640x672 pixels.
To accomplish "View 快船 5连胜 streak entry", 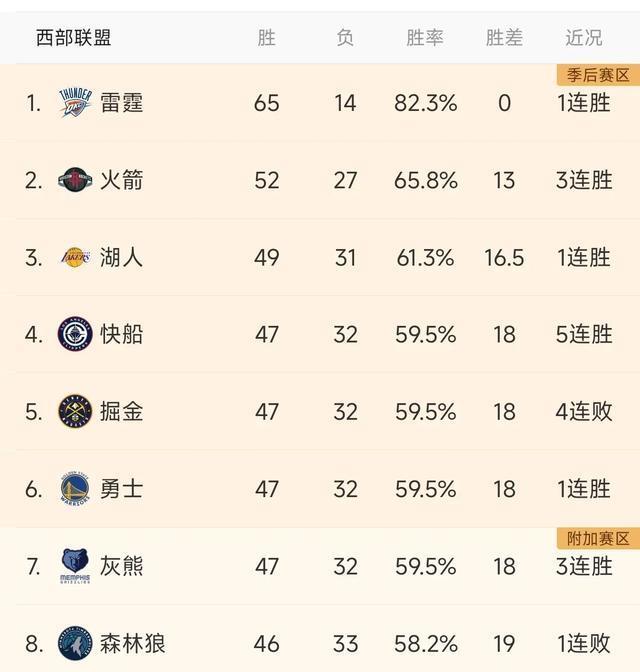I will (584, 334).
